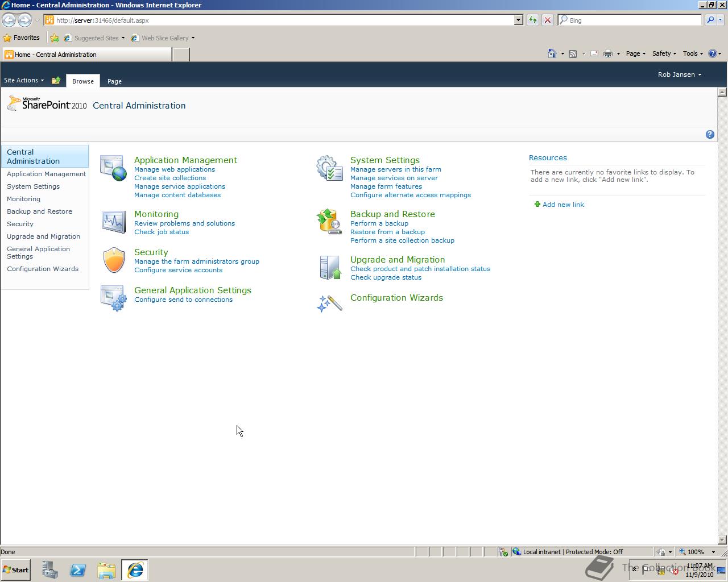Select the Home - Central Administration browser tab
The width and height of the screenshot is (728, 582).
86,55
